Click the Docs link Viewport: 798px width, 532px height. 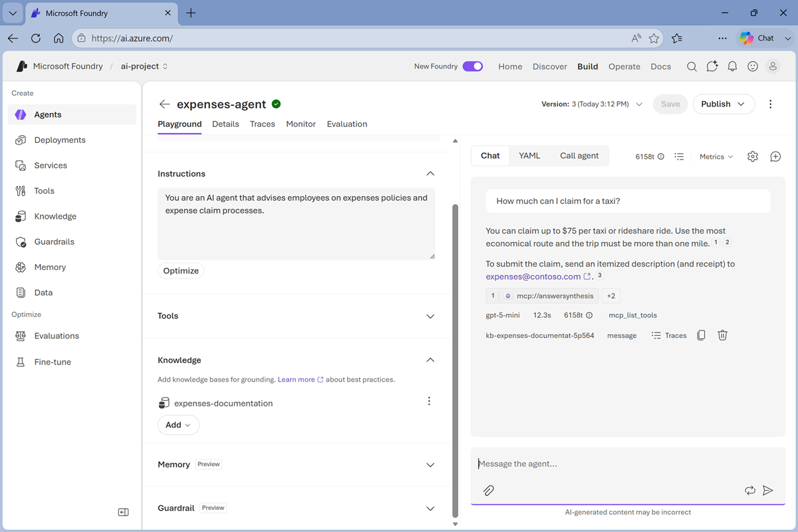click(x=660, y=66)
